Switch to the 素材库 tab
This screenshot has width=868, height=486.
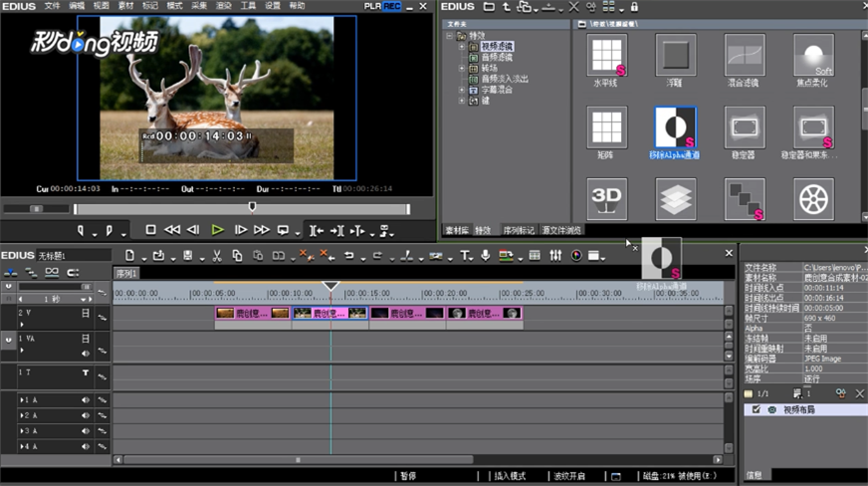[456, 230]
